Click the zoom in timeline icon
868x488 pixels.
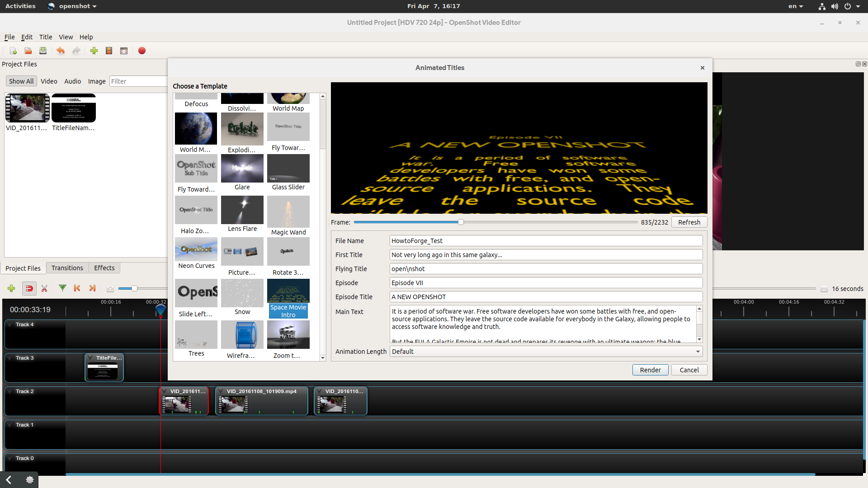110,289
